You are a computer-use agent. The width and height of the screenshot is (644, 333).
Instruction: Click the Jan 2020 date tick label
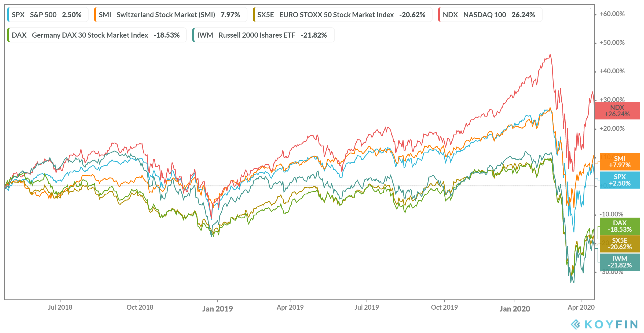click(x=515, y=309)
